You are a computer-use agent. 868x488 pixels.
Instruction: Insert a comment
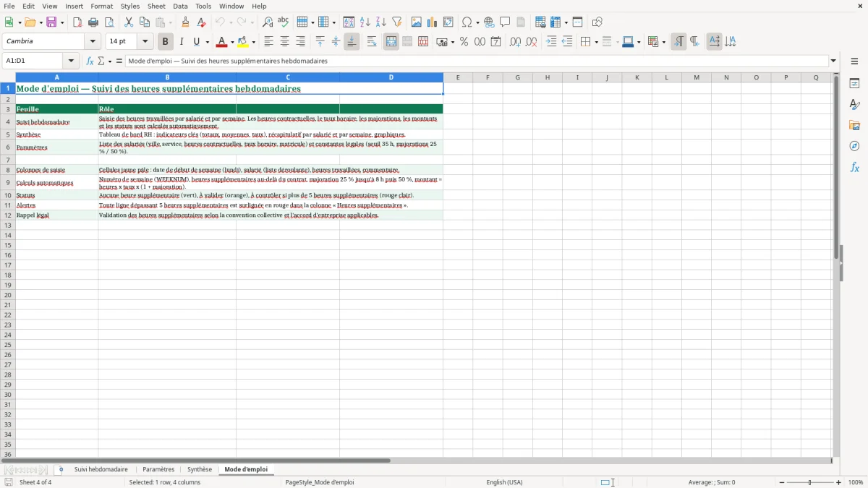coord(506,22)
